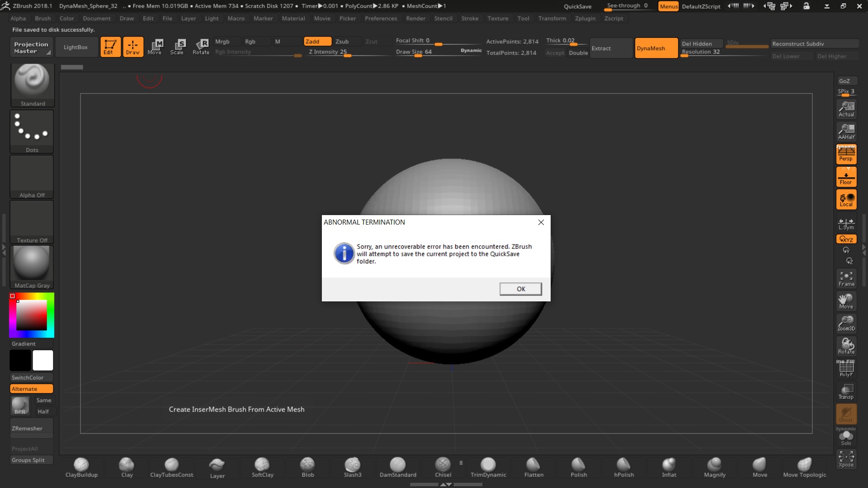Screen dimensions: 868x488
Task: Toggle Mrgb color mode
Action: pos(222,41)
